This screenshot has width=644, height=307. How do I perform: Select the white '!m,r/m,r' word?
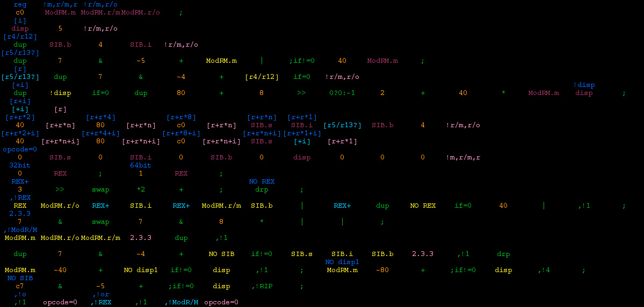click(x=463, y=158)
